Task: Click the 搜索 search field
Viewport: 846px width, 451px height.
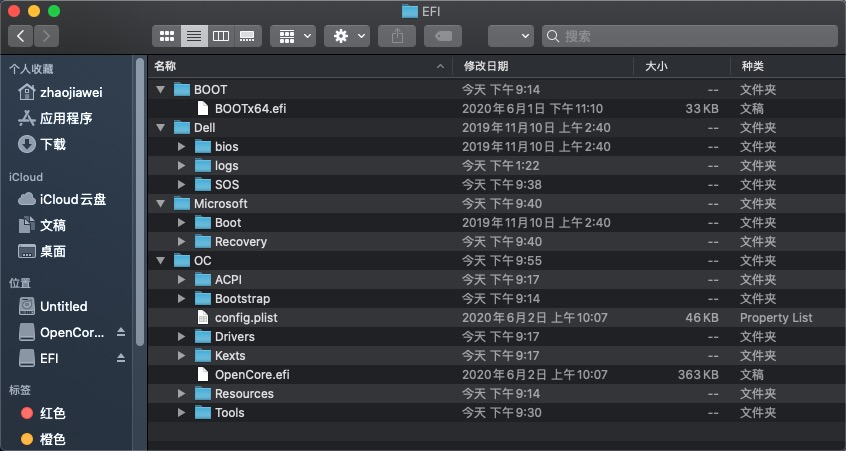Action: click(690, 36)
